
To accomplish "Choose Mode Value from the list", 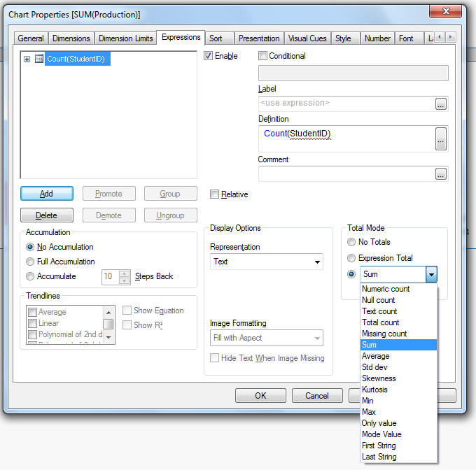I will 398,434.
